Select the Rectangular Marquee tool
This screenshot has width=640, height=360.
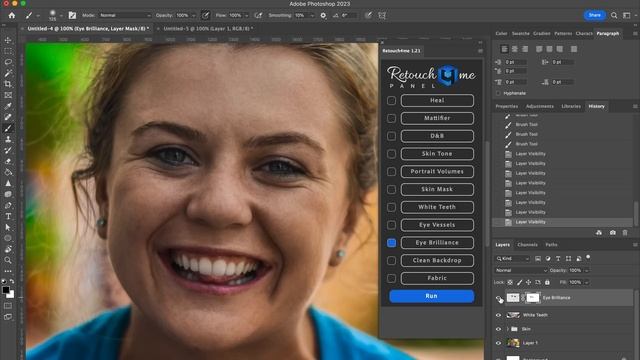click(8, 51)
